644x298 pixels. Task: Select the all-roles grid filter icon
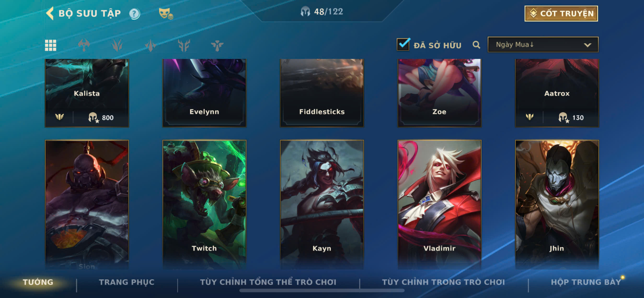(51, 45)
